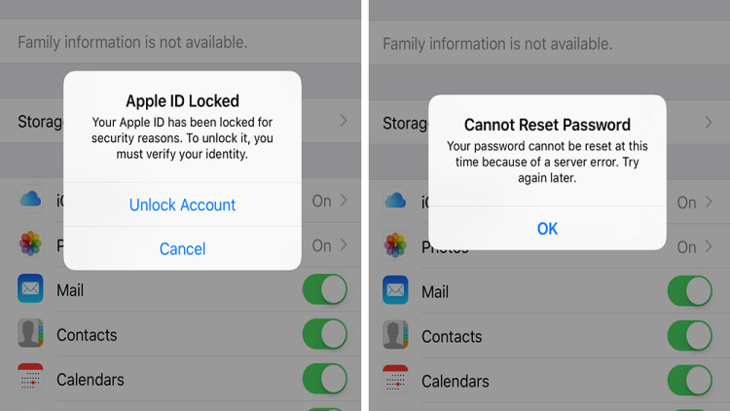Select the Mail icon in right screenshot
Viewport: 730px width, 411px height.
click(395, 290)
